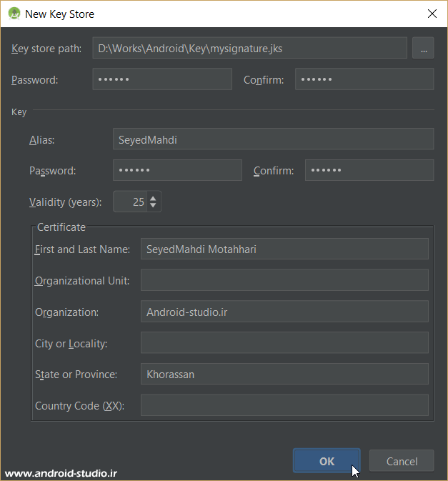The image size is (448, 481).
Task: Edit the First and Last Name field
Action: (284, 249)
